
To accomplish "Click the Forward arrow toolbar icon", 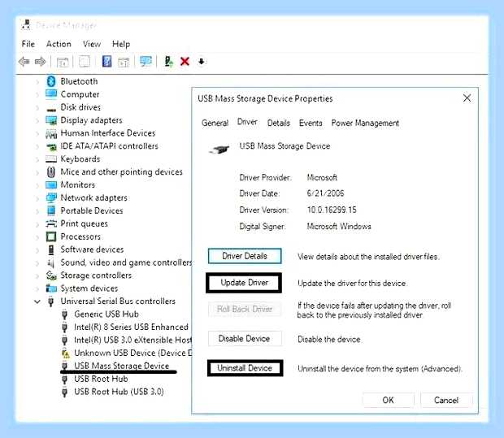I will tap(40, 62).
